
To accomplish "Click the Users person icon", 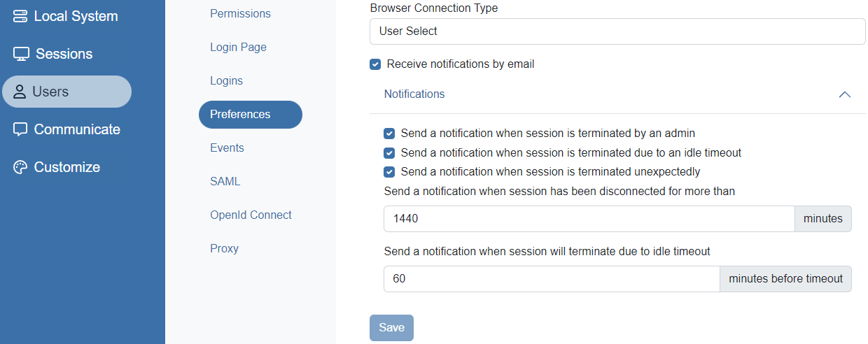I will pos(20,92).
